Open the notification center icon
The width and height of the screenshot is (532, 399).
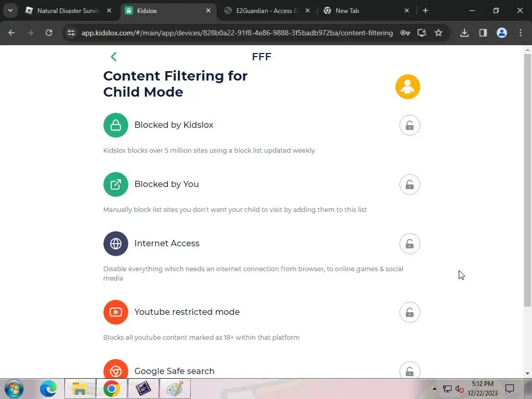510,389
